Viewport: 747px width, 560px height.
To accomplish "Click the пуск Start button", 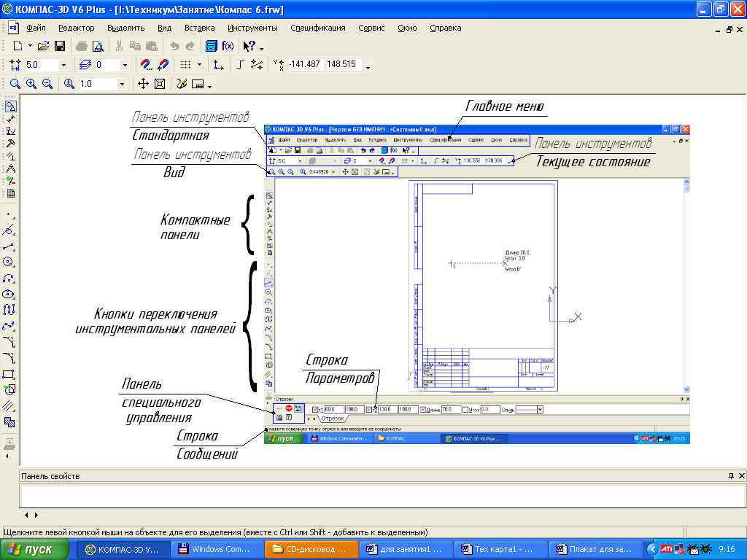I will pyautogui.click(x=35, y=550).
